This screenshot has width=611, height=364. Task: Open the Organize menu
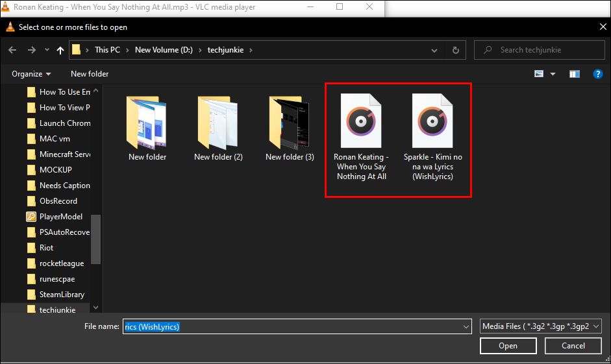click(31, 74)
